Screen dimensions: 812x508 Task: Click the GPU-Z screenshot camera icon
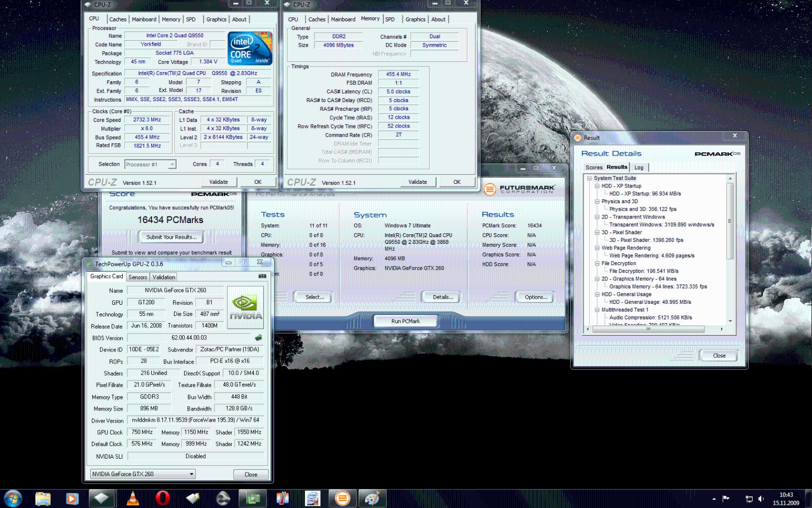click(x=262, y=276)
